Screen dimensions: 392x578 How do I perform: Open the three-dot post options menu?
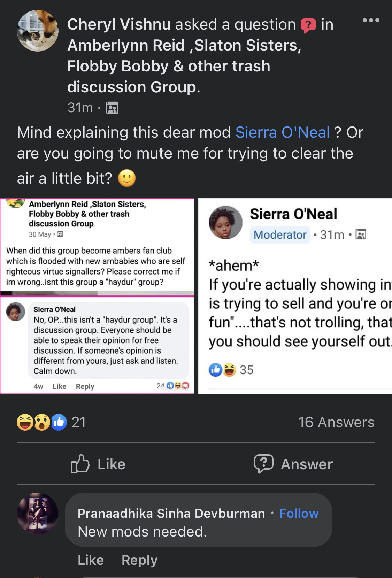pyautogui.click(x=371, y=20)
